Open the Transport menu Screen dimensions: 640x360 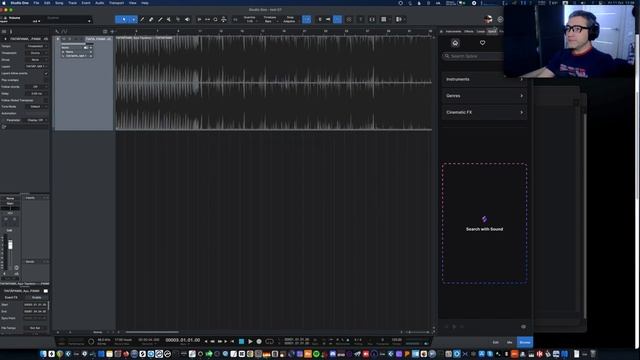point(116,3)
